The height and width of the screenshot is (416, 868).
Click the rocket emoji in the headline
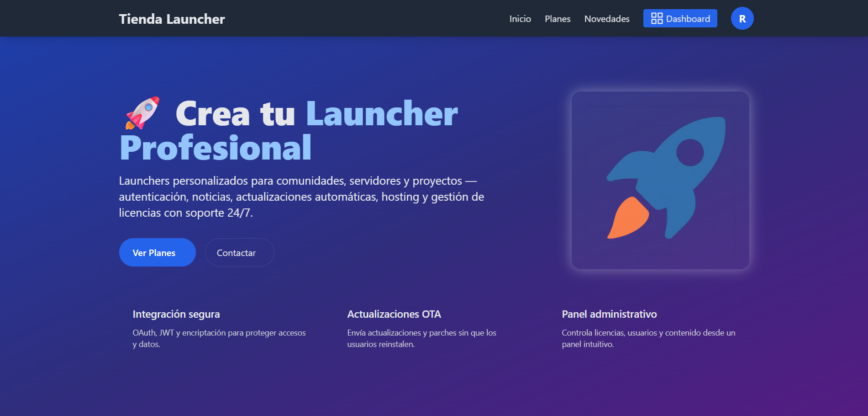click(142, 113)
